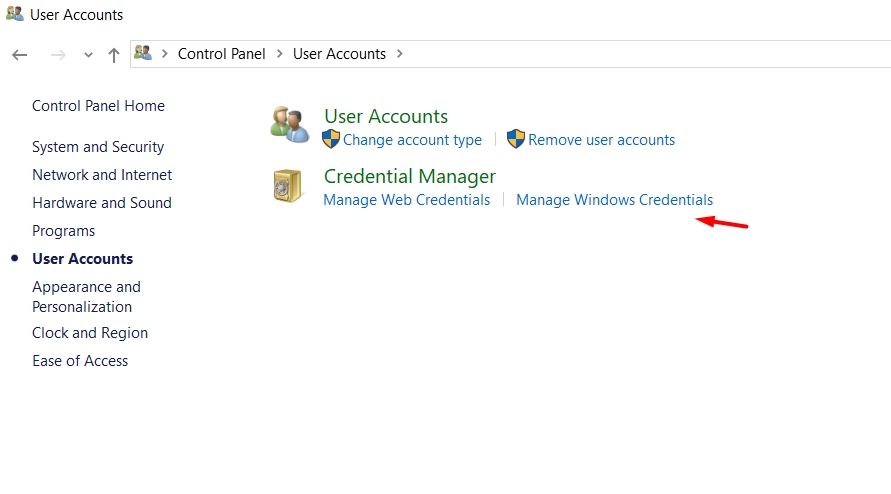Open the Credential Manager heading
Viewport: 891px width, 494px height.
pos(410,176)
